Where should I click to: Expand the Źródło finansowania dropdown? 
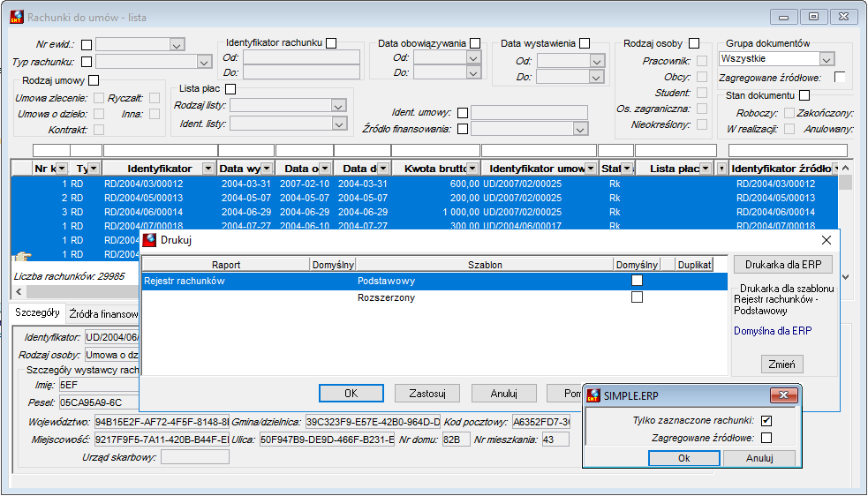580,130
